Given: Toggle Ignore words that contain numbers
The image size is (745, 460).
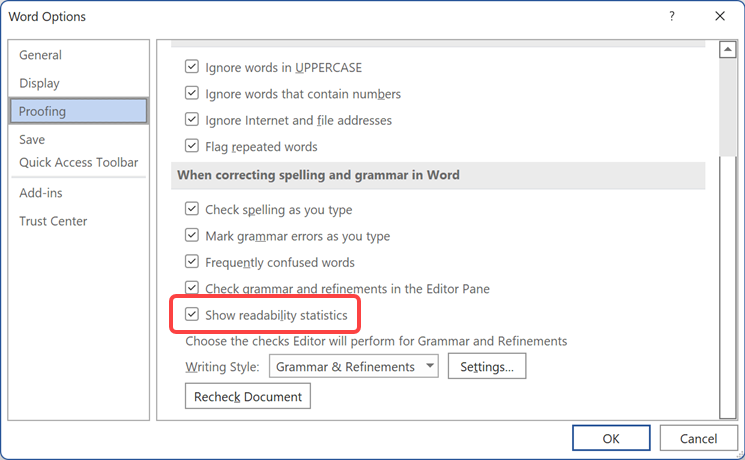Looking at the screenshot, I should (x=192, y=94).
